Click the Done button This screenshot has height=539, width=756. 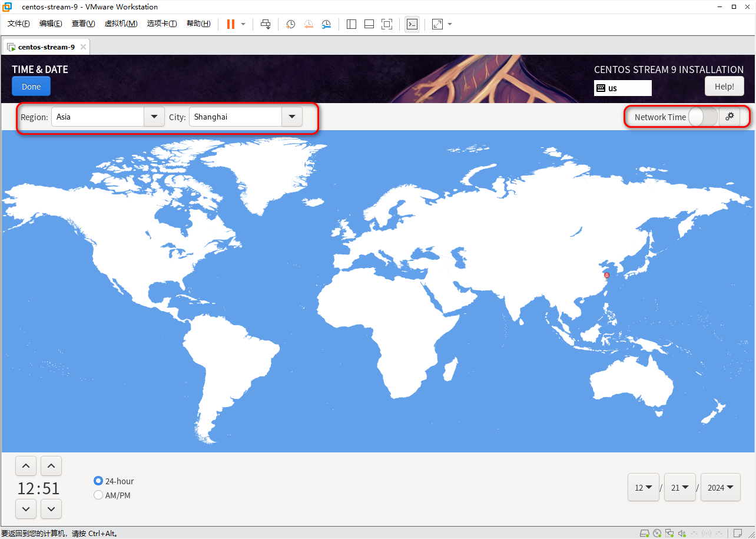[x=31, y=87]
